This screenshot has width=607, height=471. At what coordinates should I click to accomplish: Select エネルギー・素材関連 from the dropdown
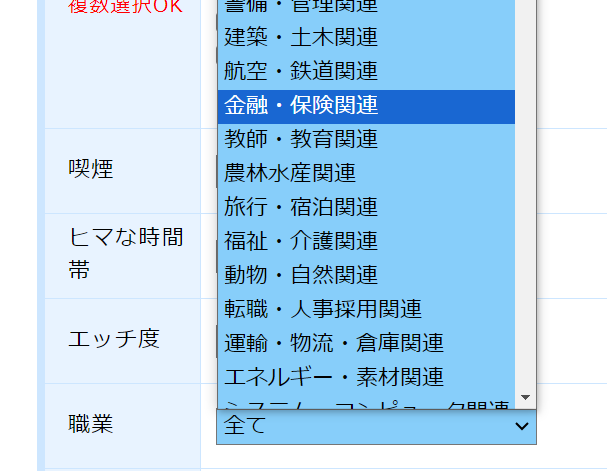tap(334, 377)
